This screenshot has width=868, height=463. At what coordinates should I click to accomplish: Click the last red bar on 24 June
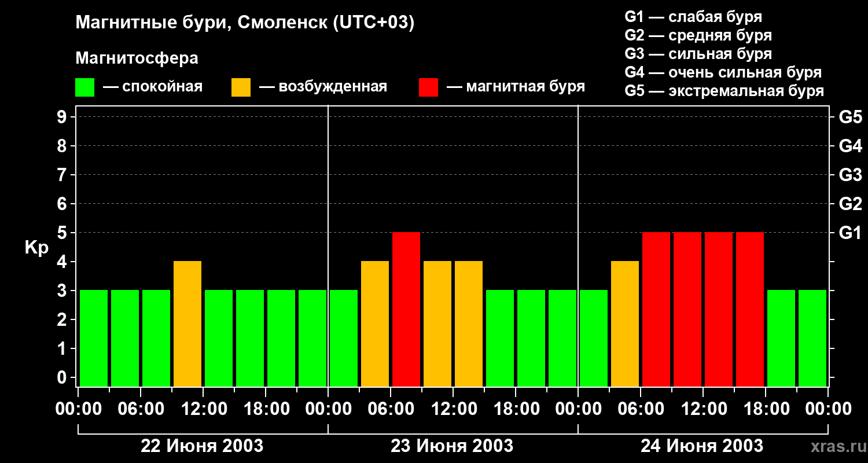750,309
